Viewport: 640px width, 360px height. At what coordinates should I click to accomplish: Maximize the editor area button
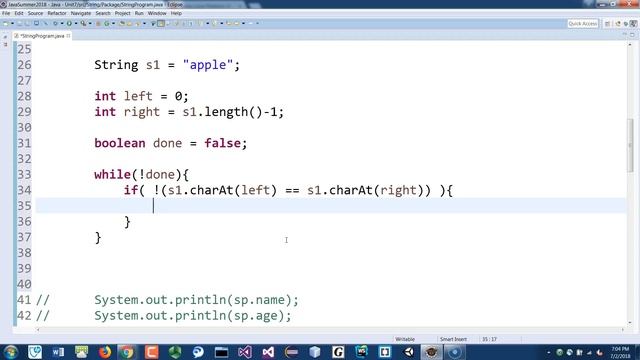point(632,35)
